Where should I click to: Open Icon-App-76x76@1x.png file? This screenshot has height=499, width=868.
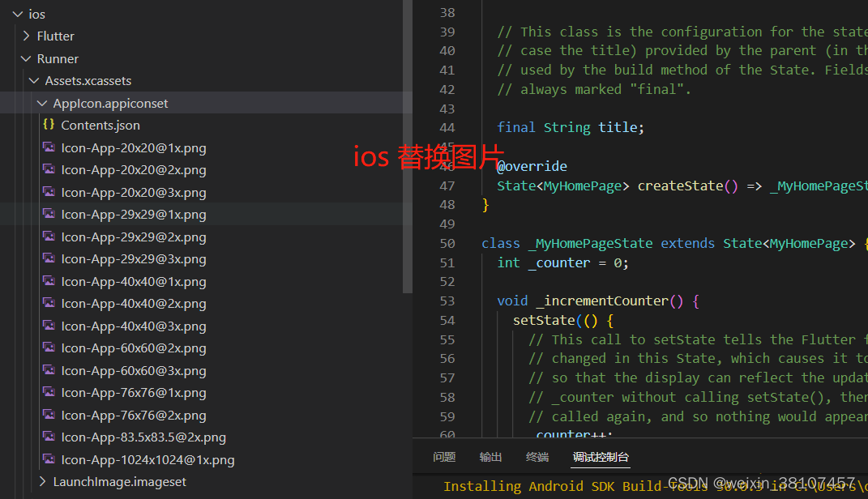pyautogui.click(x=134, y=393)
